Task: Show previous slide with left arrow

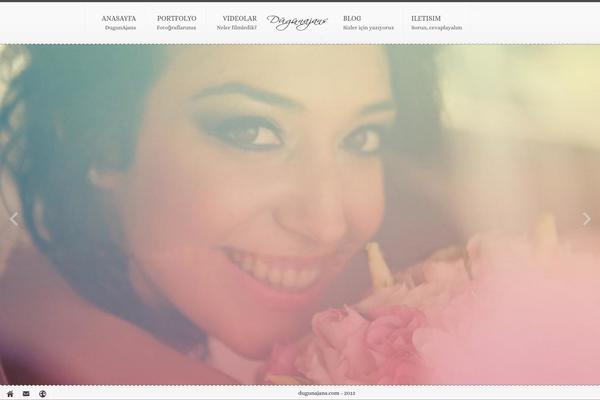Action: (x=14, y=219)
